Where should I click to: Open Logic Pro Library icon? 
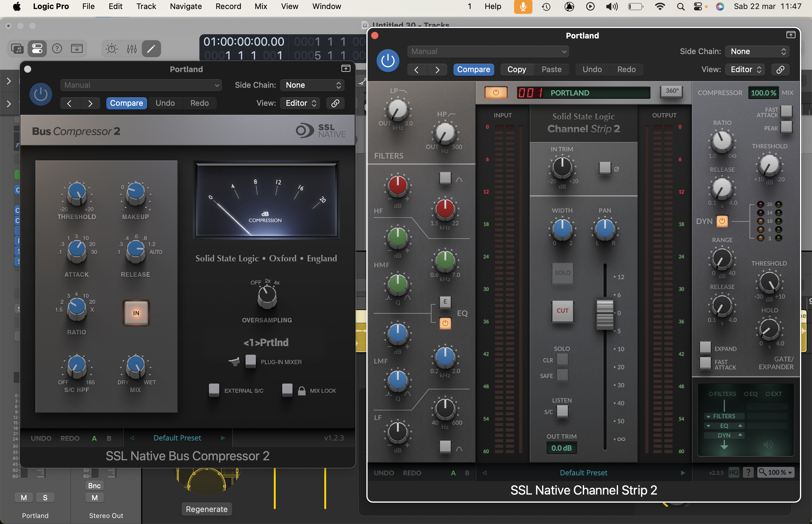(17, 49)
